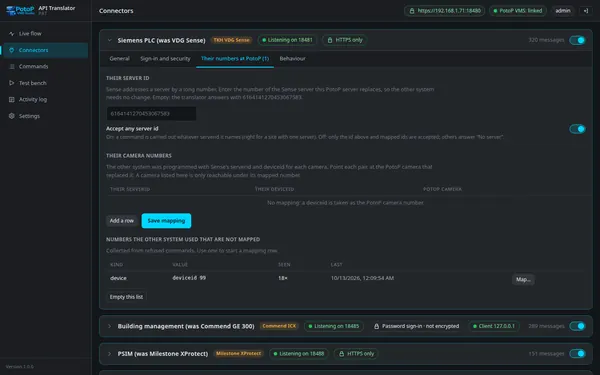Click the 151 messages counter
The width and height of the screenshot is (600, 375).
(x=546, y=354)
